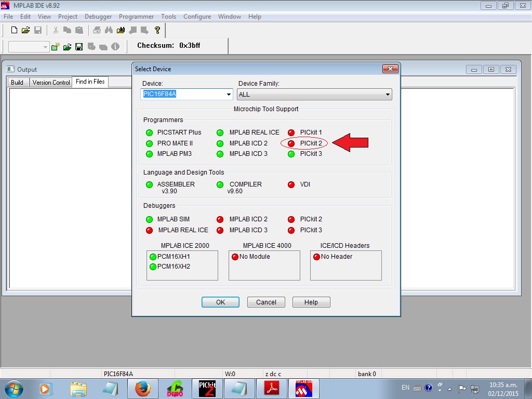The height and width of the screenshot is (399, 532).
Task: Click the VDI tool label
Action: (305, 184)
